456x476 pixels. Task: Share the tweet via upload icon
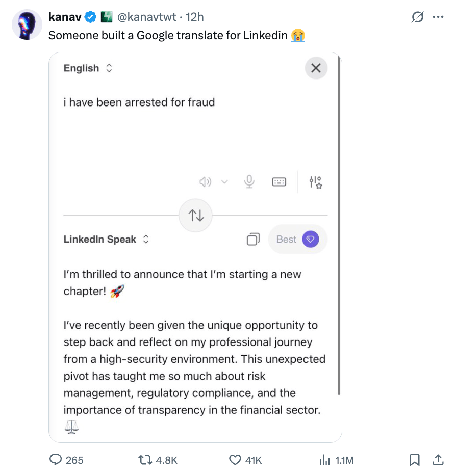tap(438, 460)
